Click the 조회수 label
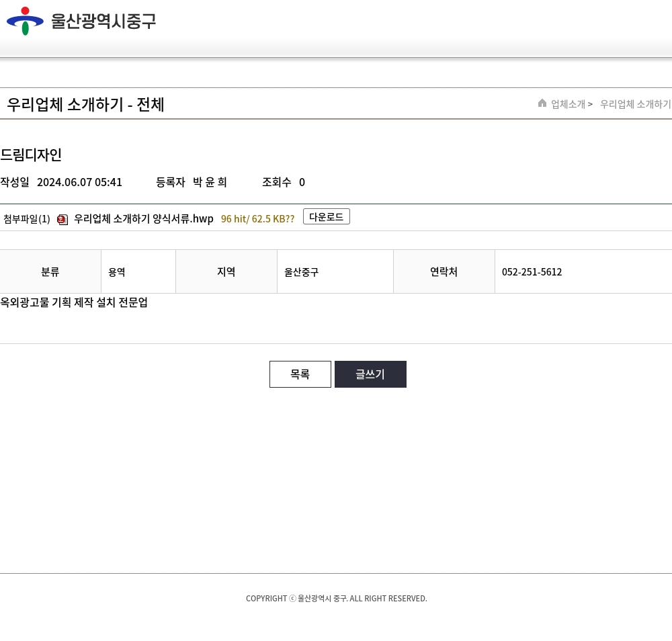 point(276,182)
